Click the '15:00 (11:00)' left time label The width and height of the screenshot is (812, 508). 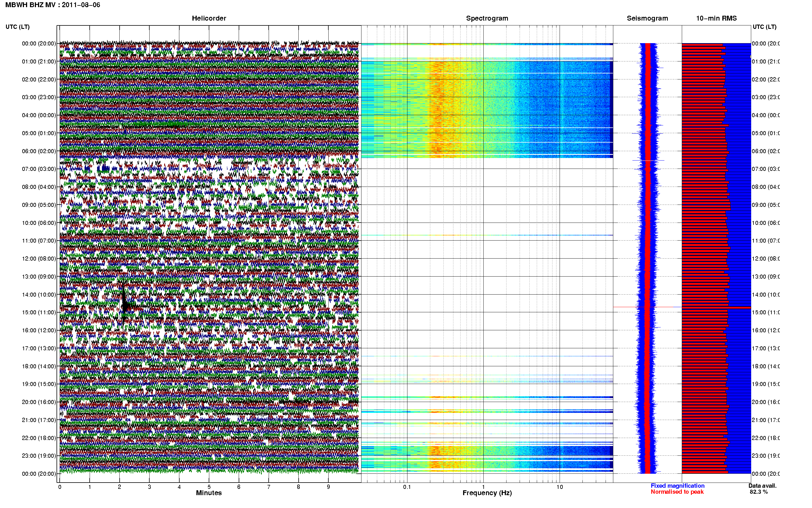pyautogui.click(x=39, y=313)
